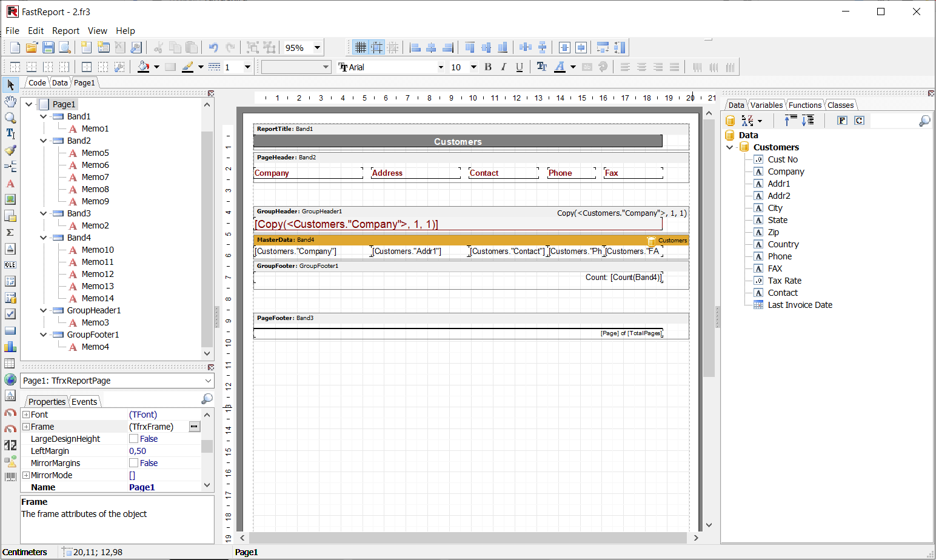Select the OLE object tool

(10, 265)
